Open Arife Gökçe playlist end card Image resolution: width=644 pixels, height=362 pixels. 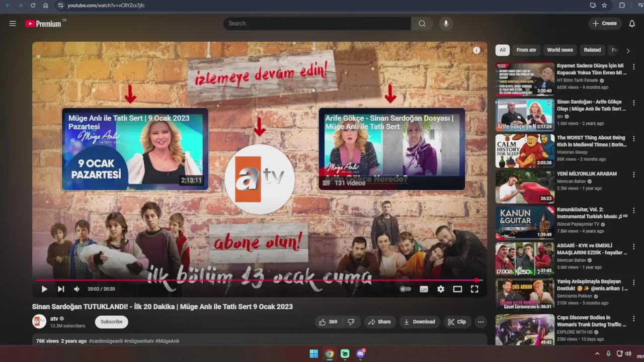(392, 149)
